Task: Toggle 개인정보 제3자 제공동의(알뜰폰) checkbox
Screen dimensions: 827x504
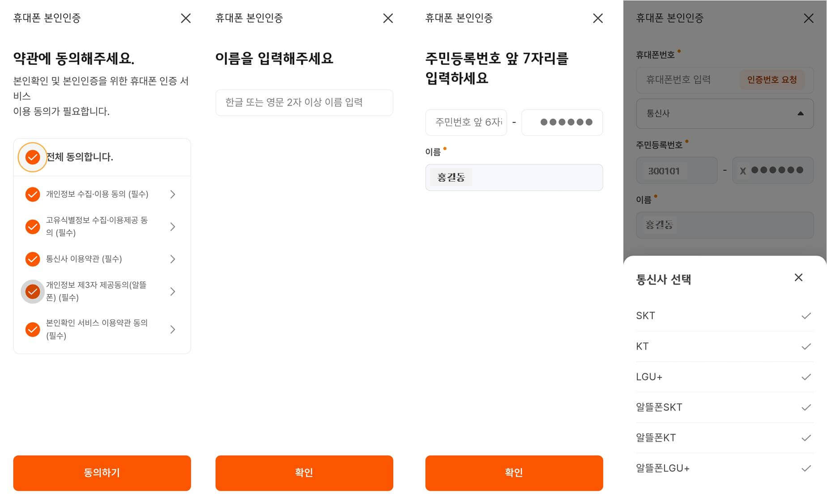Action: [x=32, y=292]
